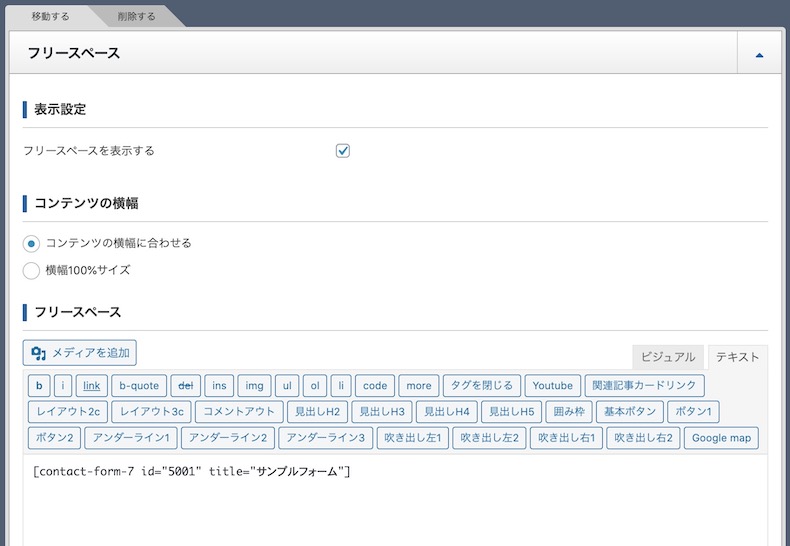The height and width of the screenshot is (546, 790).
Task: Select コンテンツの横幅に合わせる radio option
Action: (x=31, y=244)
